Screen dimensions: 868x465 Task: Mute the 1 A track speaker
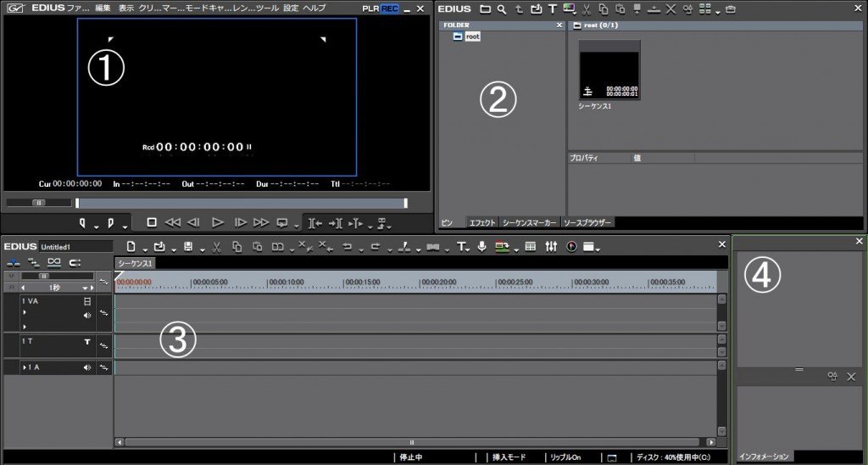[87, 367]
